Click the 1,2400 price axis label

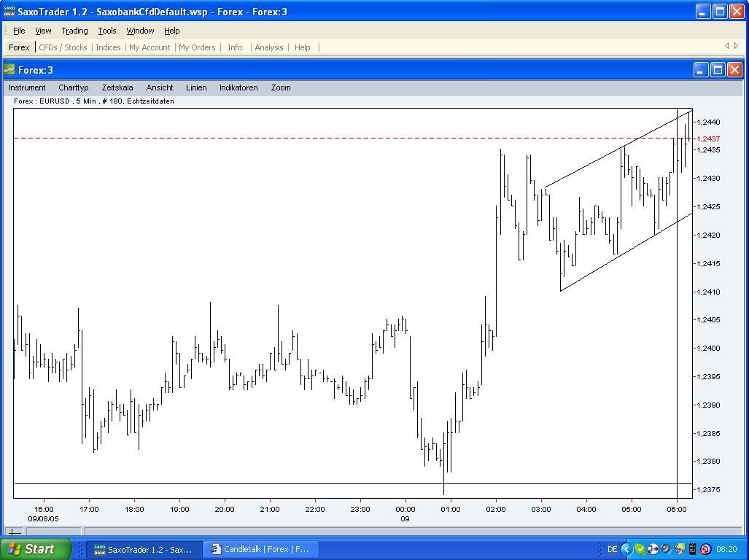coord(708,349)
